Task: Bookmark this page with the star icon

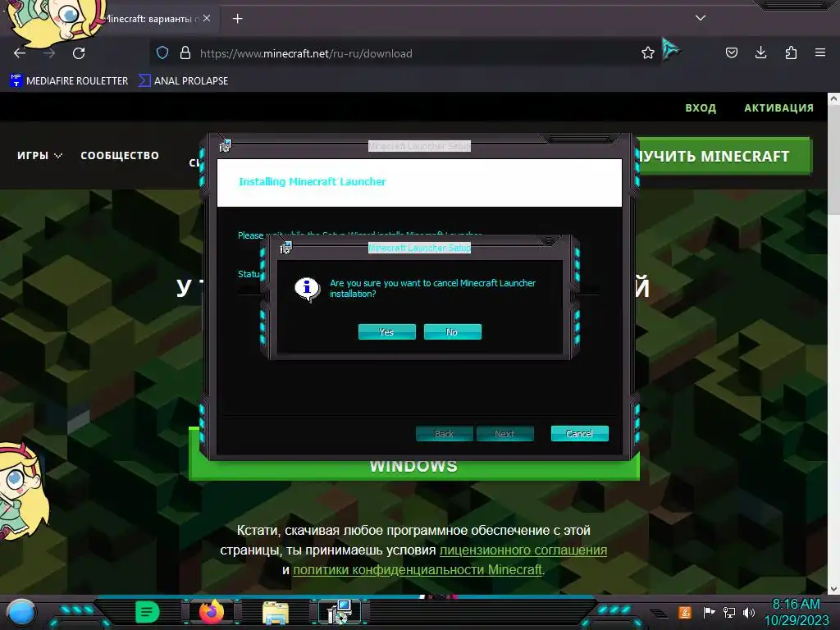Action: (x=648, y=53)
